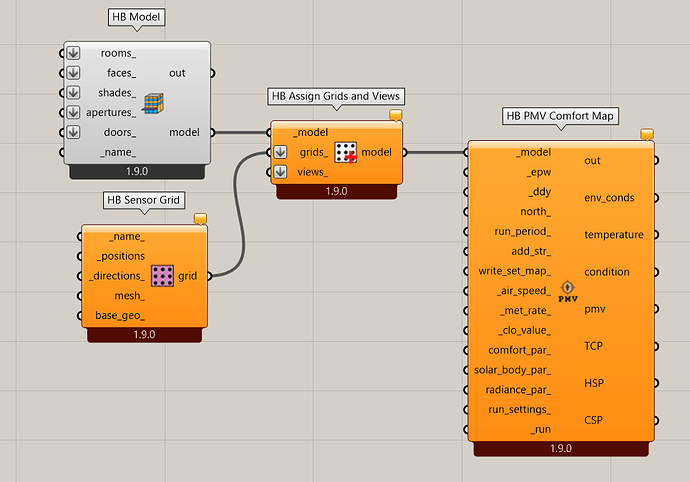Click the arrow icon beside apertures_ input
Image resolution: width=690 pixels, height=482 pixels.
[73, 112]
